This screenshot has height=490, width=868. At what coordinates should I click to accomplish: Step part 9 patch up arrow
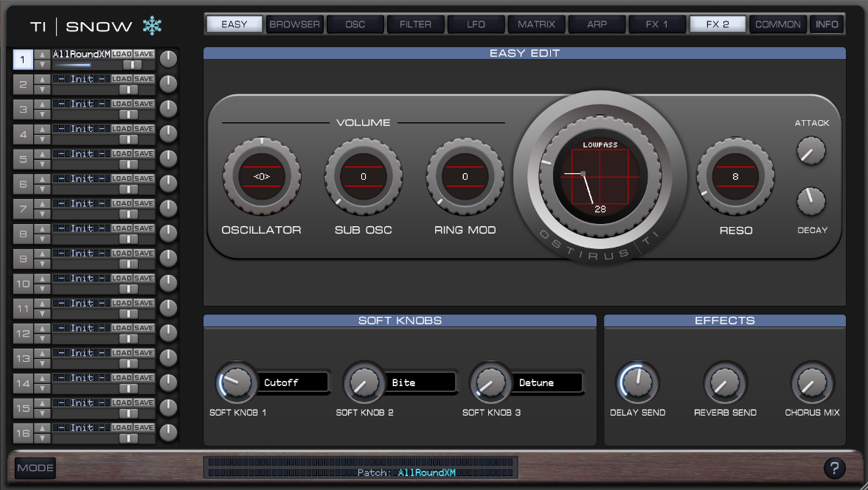42,253
